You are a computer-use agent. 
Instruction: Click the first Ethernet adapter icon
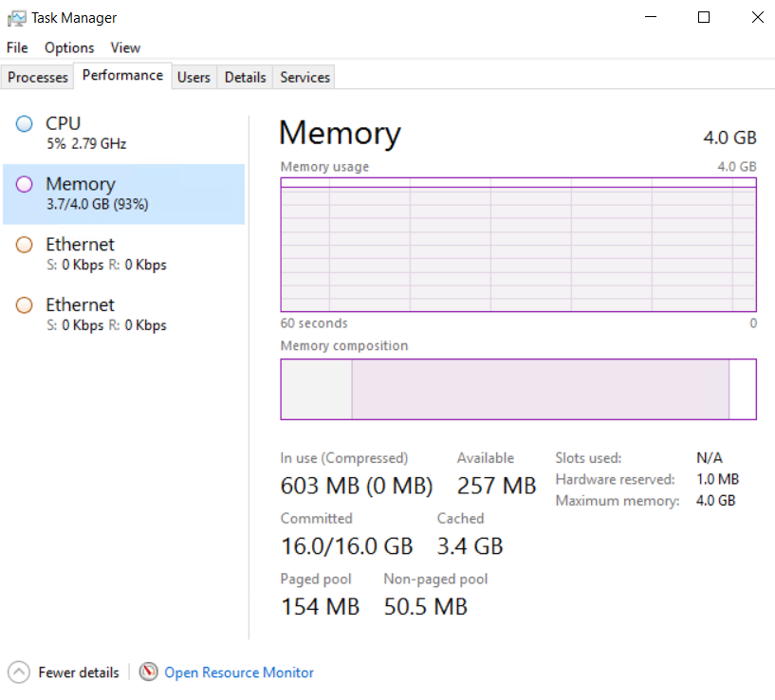24,245
